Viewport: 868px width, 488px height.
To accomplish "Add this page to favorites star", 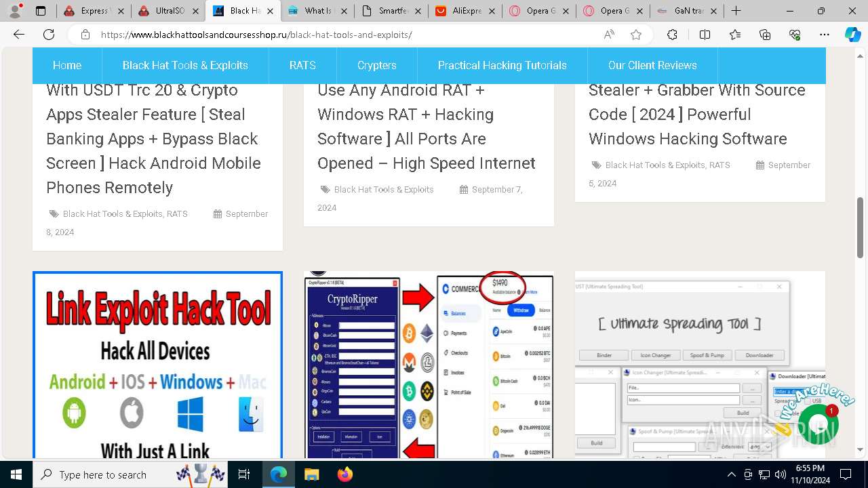I will [636, 35].
